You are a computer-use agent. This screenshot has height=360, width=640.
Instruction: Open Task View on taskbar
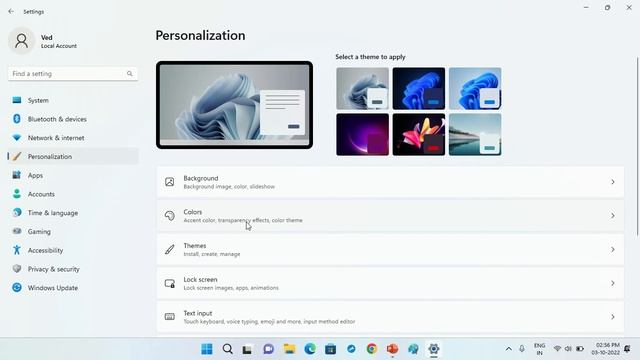click(247, 349)
